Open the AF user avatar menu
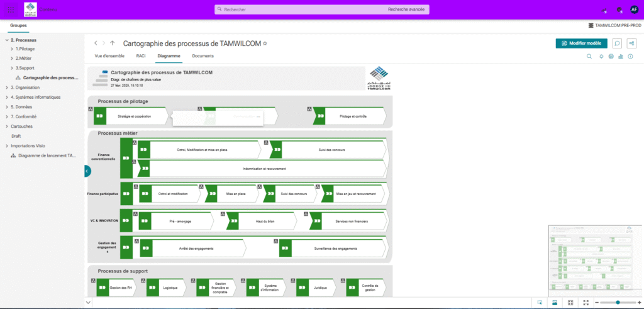The height and width of the screenshot is (309, 644). point(634,9)
